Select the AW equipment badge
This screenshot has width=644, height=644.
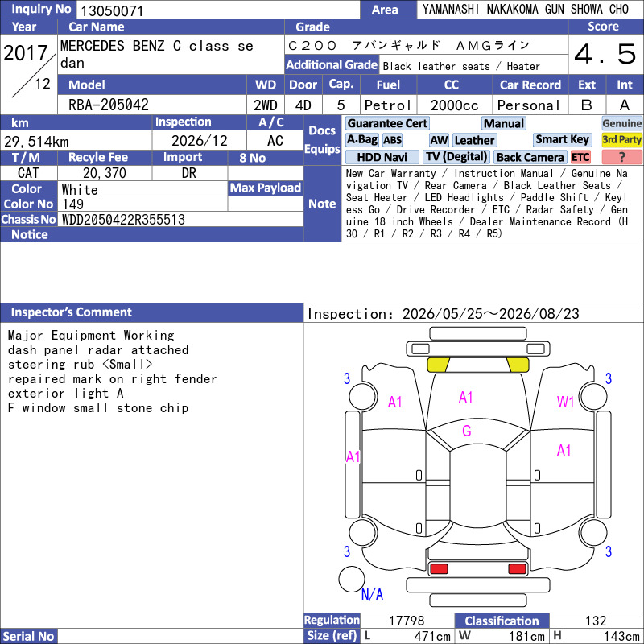click(x=439, y=140)
